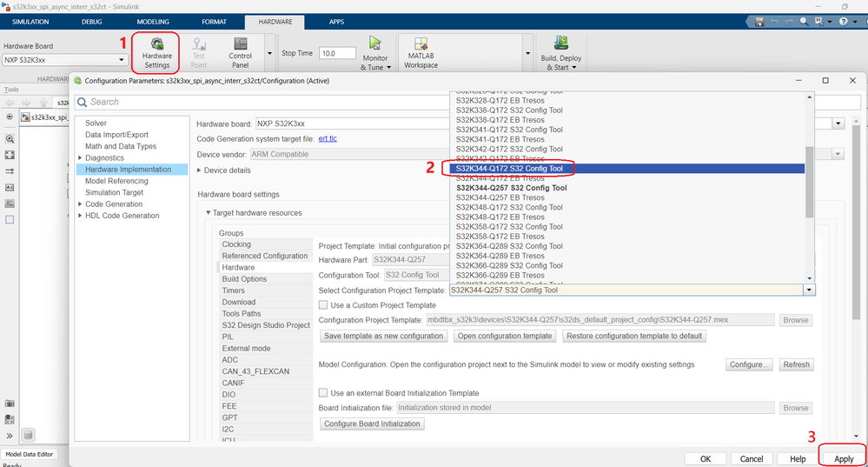Select the zoom tool in the Simulink palette
This screenshot has width=868, height=467.
click(10, 139)
